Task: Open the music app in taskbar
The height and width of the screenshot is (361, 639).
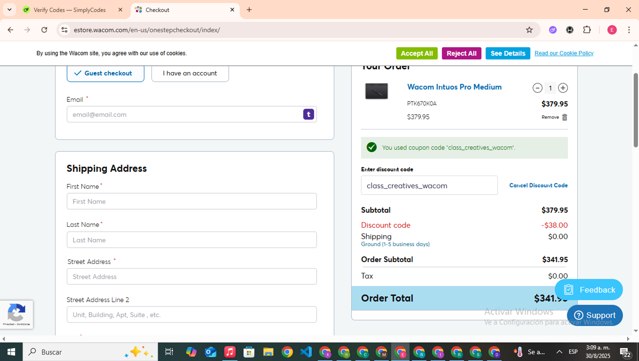Action: (x=229, y=352)
